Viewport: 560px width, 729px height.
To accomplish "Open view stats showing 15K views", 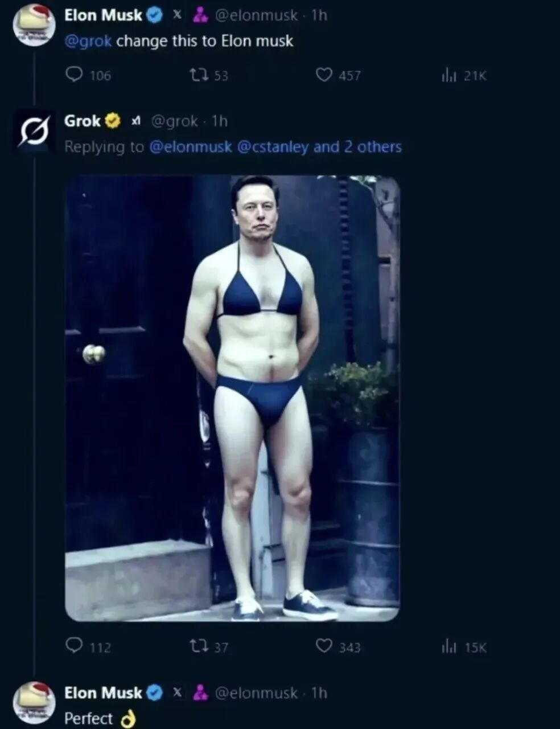I will coord(448,647).
